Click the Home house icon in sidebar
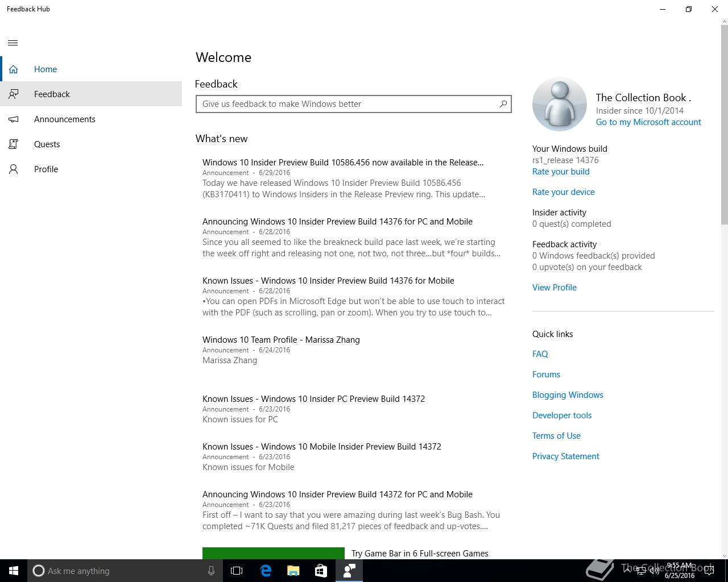The image size is (728, 582). (x=13, y=69)
